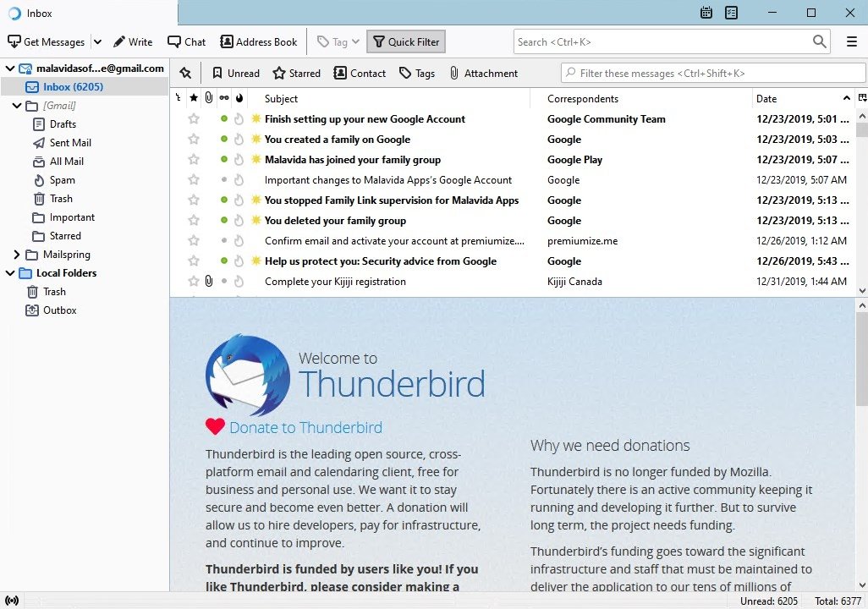Sort by thread column icon
The height and width of the screenshot is (609, 868).
pyautogui.click(x=178, y=98)
